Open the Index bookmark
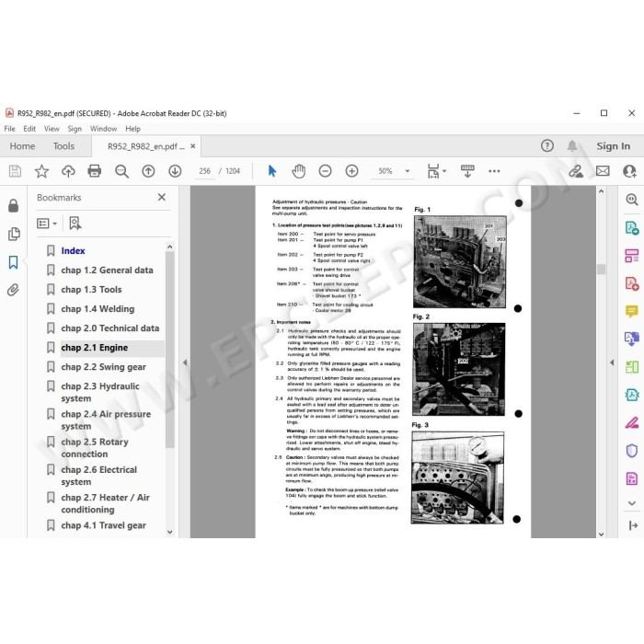The image size is (644, 644). [x=73, y=250]
